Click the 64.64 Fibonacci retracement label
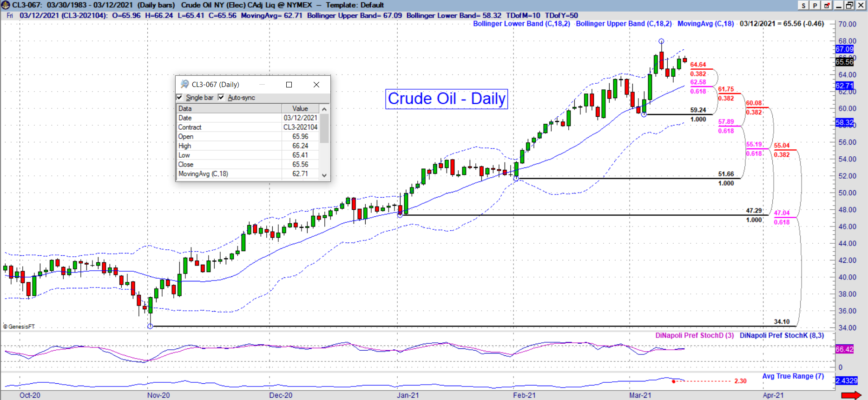The width and height of the screenshot is (868, 400). [x=698, y=65]
